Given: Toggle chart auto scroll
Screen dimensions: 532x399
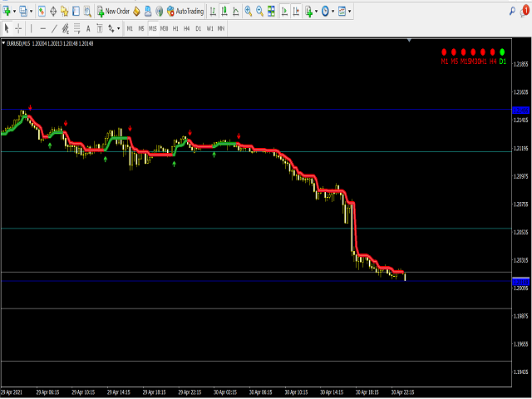Looking at the screenshot, I should pos(284,12).
